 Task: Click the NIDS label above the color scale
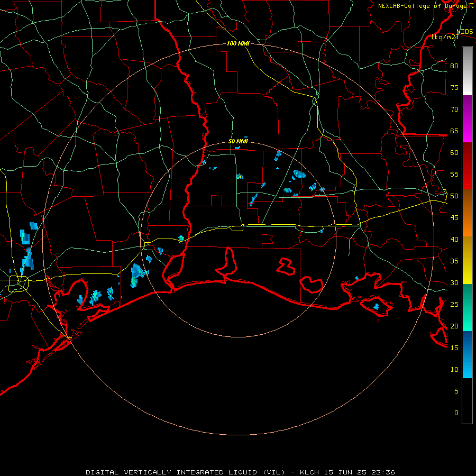[465, 32]
